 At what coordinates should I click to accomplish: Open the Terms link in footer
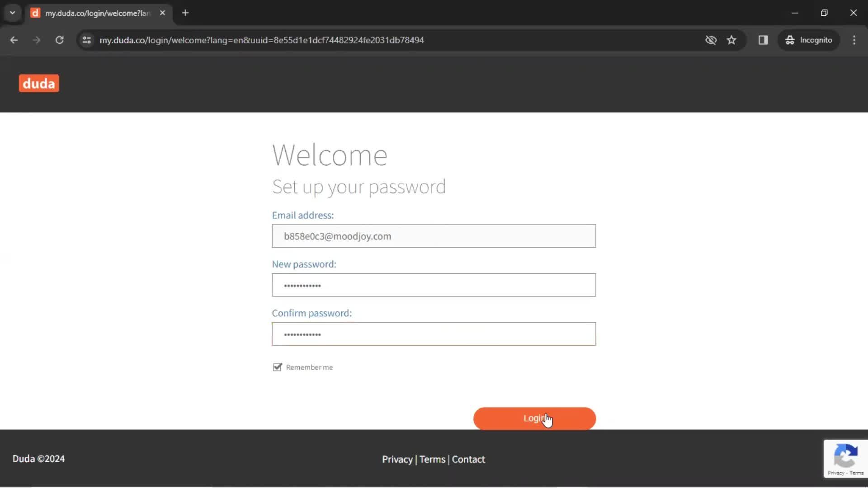[x=432, y=459]
